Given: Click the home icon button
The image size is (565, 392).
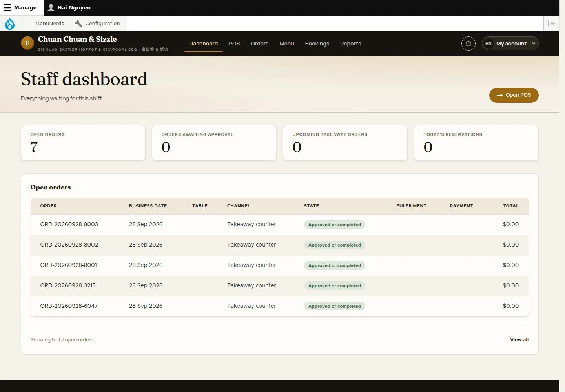Looking at the screenshot, I should tap(468, 44).
